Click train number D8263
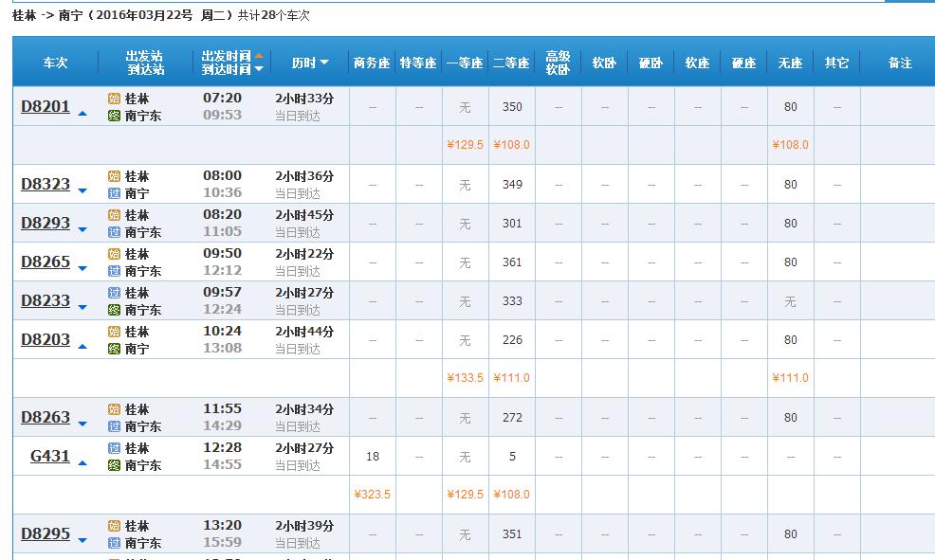Screen dimensions: 935x560 (x=46, y=418)
